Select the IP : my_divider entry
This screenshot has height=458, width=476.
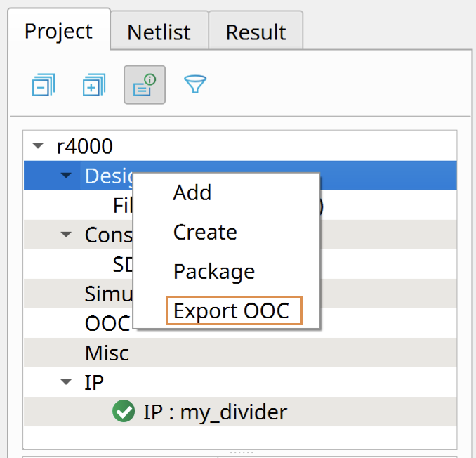coord(215,412)
